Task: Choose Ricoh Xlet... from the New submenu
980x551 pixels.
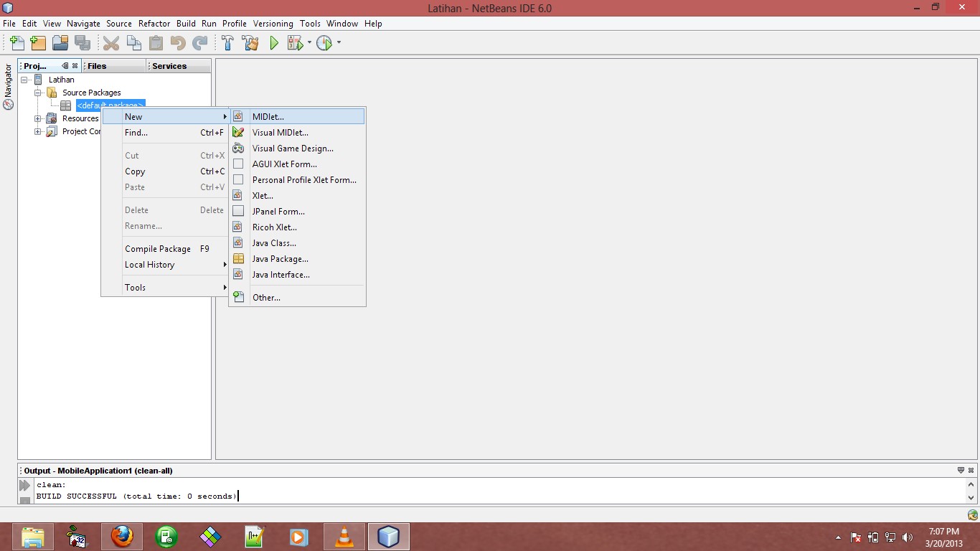Action: (297, 227)
